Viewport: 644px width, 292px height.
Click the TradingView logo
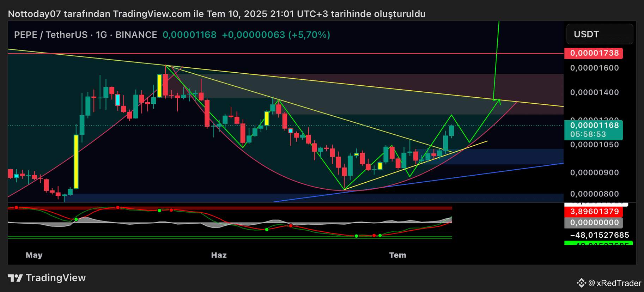click(x=47, y=278)
